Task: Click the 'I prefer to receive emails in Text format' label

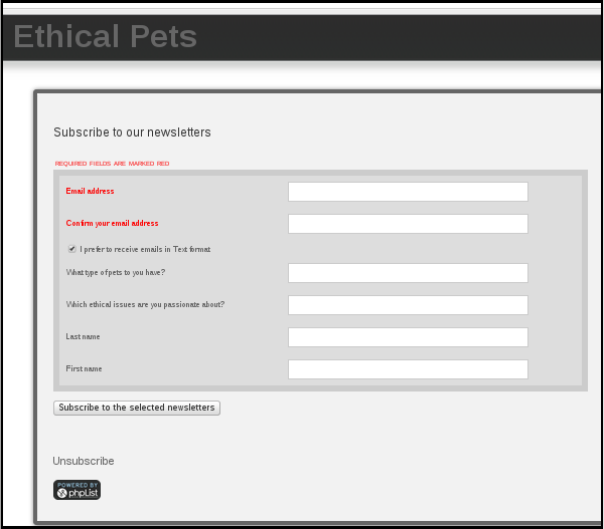Action: click(x=145, y=249)
